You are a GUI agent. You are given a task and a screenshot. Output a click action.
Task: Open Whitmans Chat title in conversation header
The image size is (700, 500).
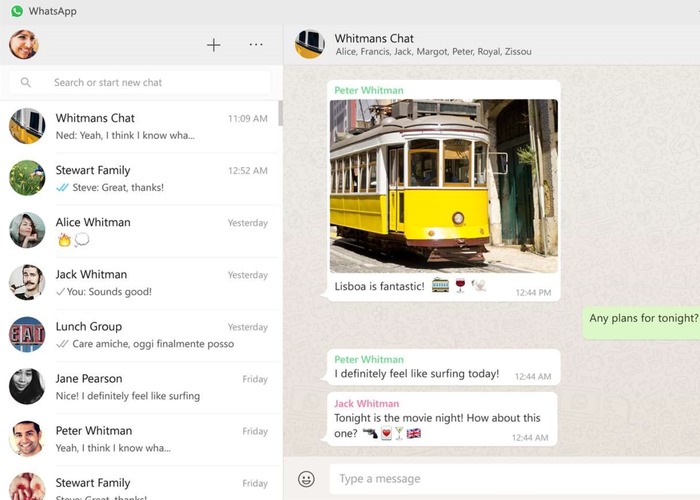coord(374,38)
